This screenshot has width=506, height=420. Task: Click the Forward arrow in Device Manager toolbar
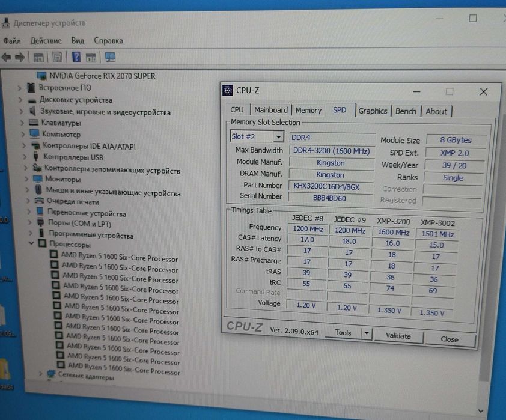[x=20, y=58]
